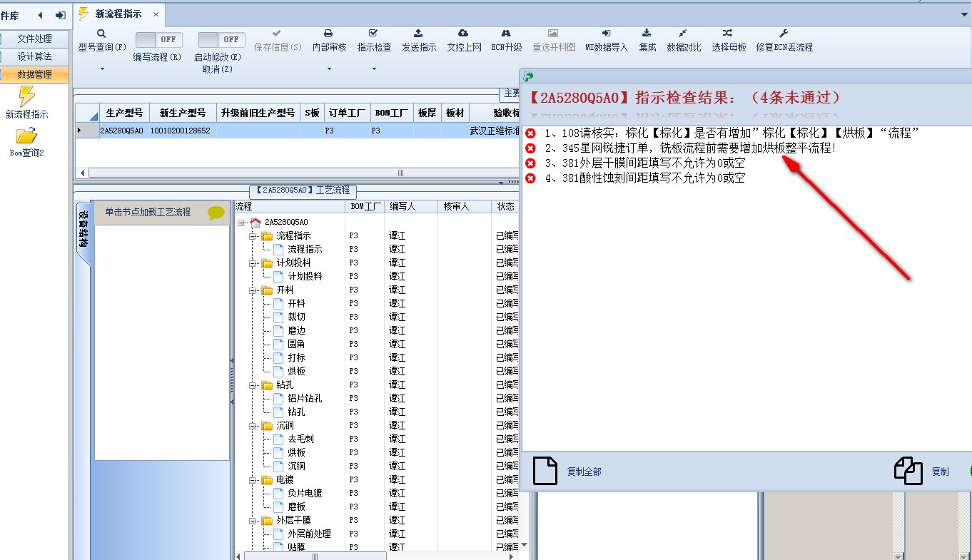Select 裁切 tree item

(x=297, y=317)
